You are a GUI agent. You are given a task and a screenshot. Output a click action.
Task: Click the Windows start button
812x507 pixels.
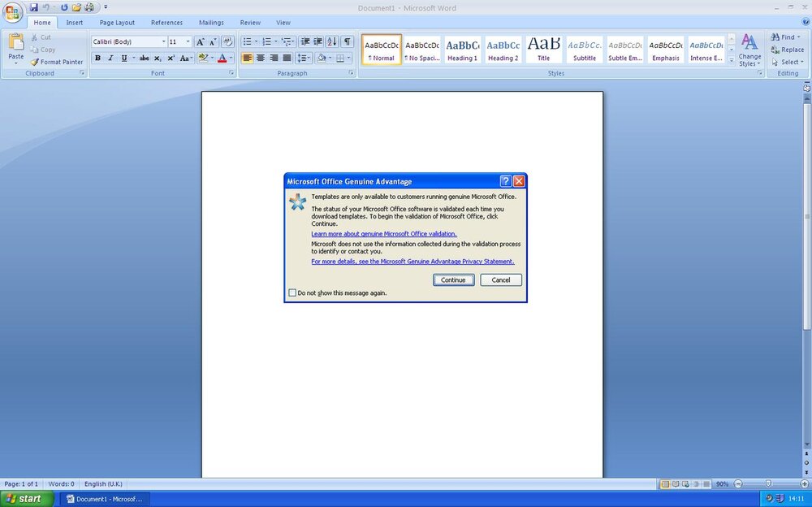pyautogui.click(x=27, y=499)
